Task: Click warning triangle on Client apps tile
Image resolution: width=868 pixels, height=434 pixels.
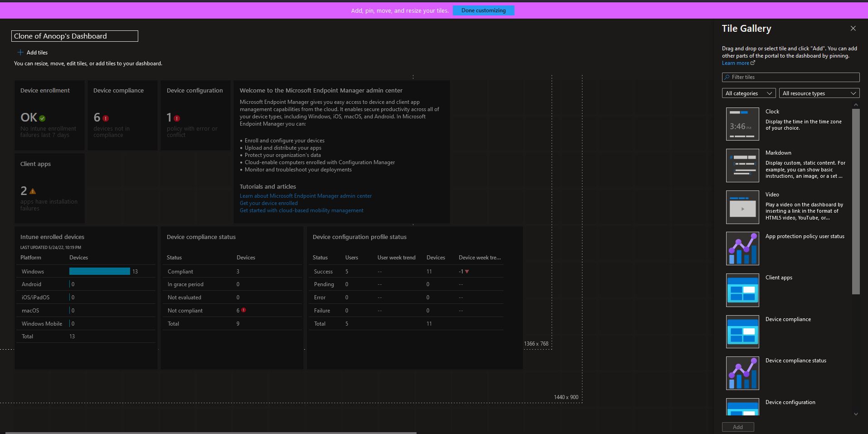Action: (x=33, y=191)
